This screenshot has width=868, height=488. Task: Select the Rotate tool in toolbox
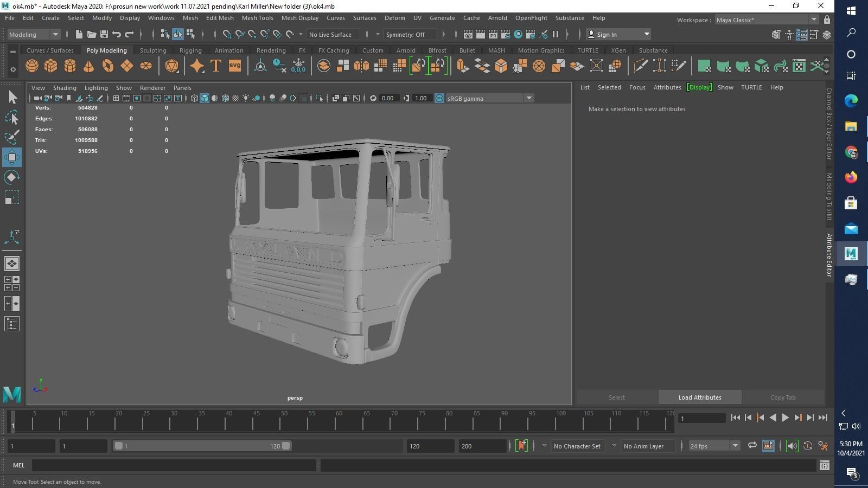click(12, 177)
